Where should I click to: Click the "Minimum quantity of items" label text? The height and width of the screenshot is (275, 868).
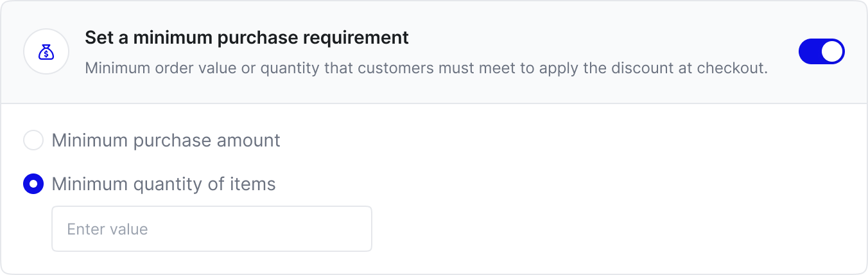pos(163,185)
